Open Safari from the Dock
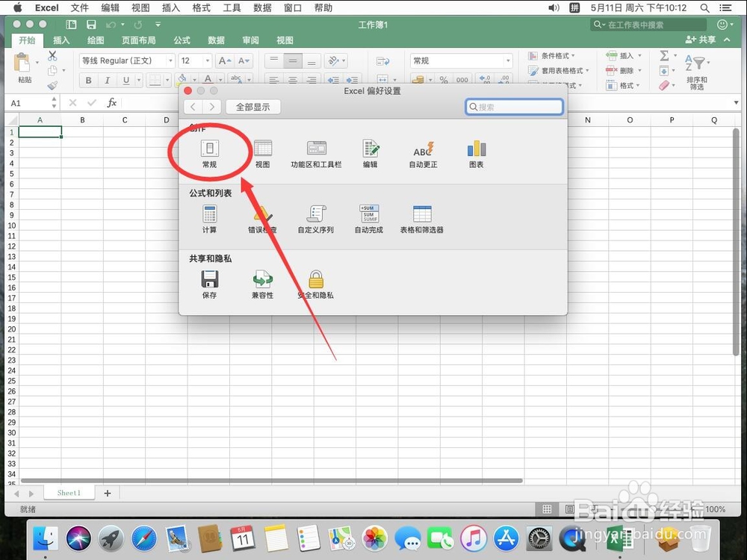 pos(144,538)
